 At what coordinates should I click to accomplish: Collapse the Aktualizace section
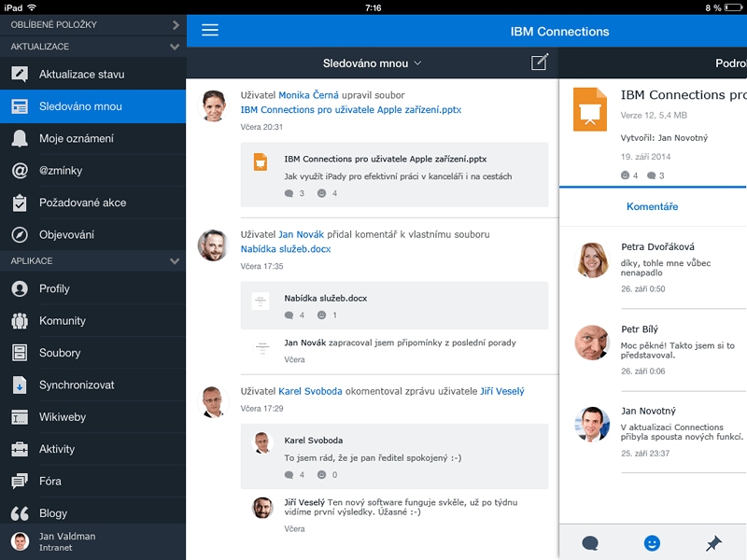pos(92,46)
